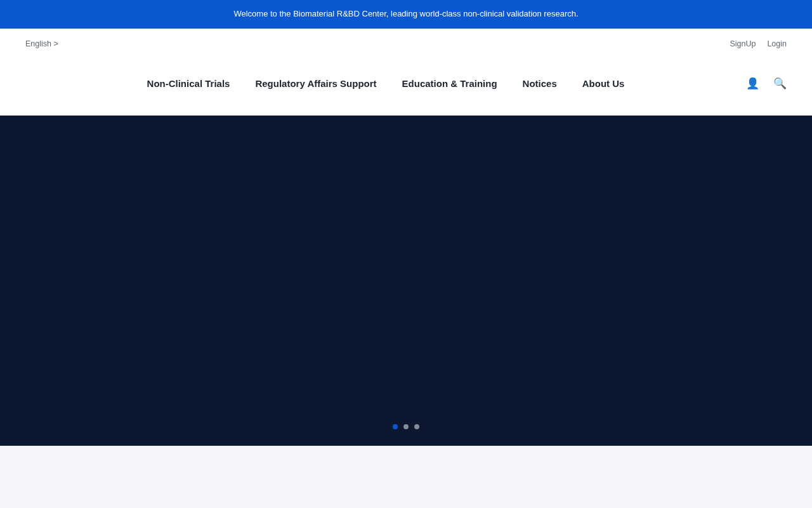Click the blue announcement bar background
The width and height of the screenshot is (812, 508).
click(698, 14)
